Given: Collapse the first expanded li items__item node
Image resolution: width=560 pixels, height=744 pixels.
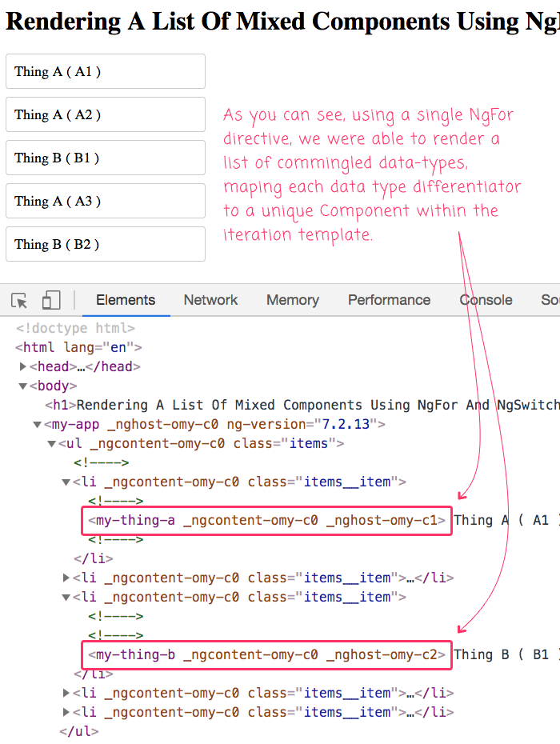Looking at the screenshot, I should pos(66,482).
